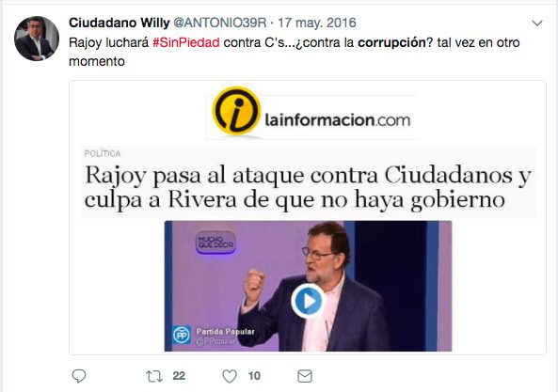This screenshot has height=392, width=558.
Task: Click the bold word corrupción in tweet
Action: [x=391, y=42]
